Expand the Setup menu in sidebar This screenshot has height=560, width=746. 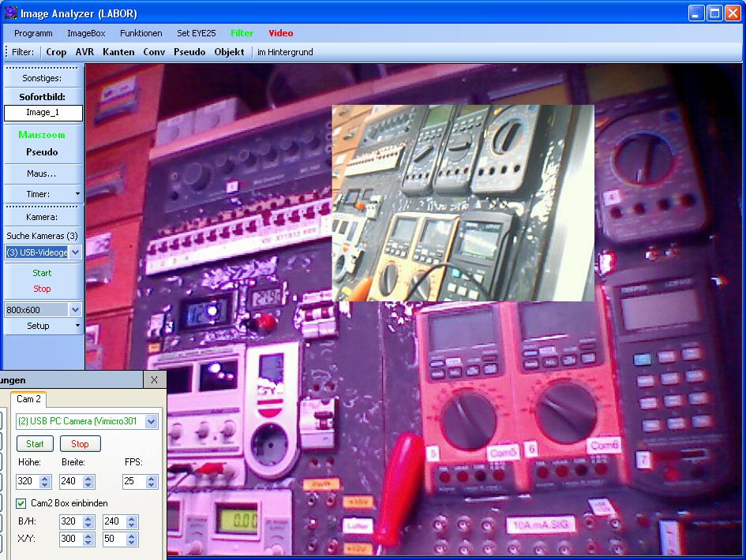click(x=77, y=326)
